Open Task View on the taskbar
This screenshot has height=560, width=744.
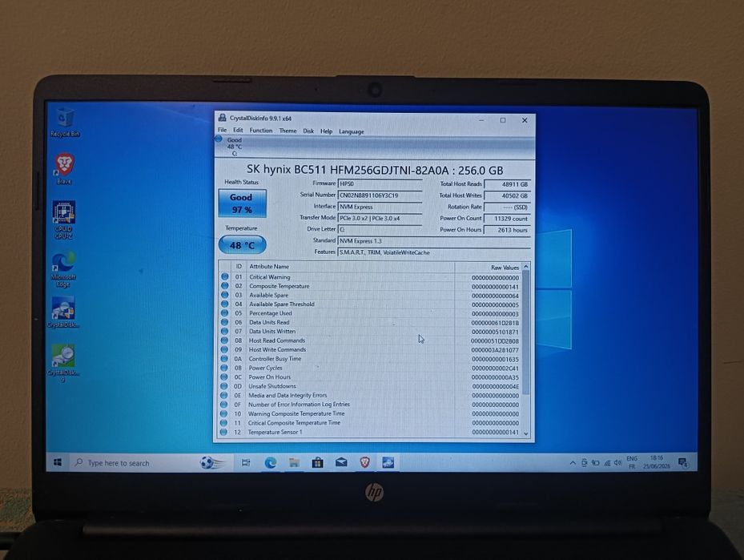(x=246, y=462)
